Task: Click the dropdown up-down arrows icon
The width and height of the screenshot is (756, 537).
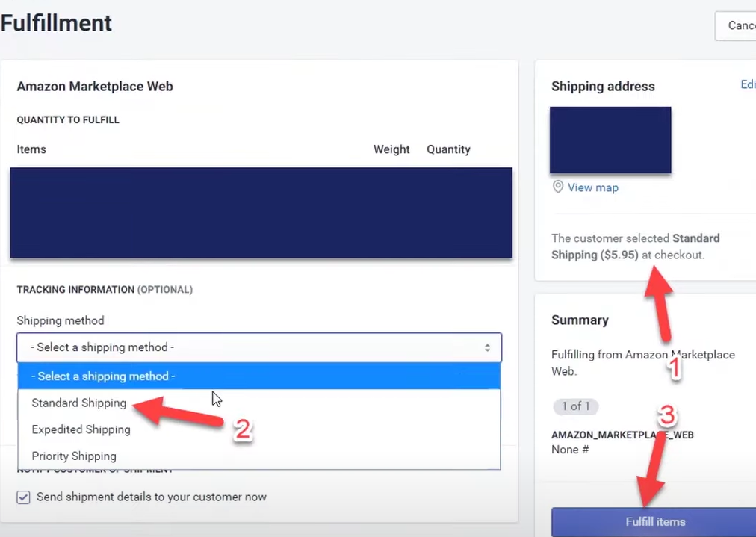Action: pyautogui.click(x=488, y=347)
